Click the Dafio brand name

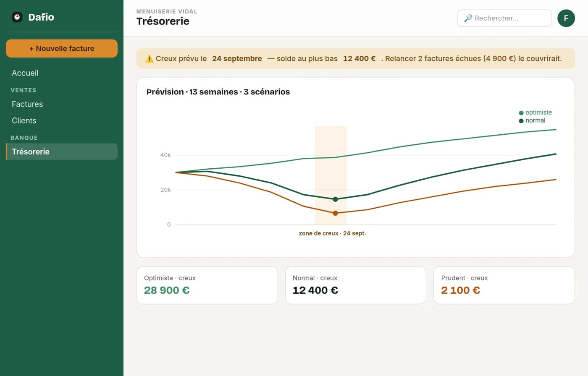[x=41, y=17]
